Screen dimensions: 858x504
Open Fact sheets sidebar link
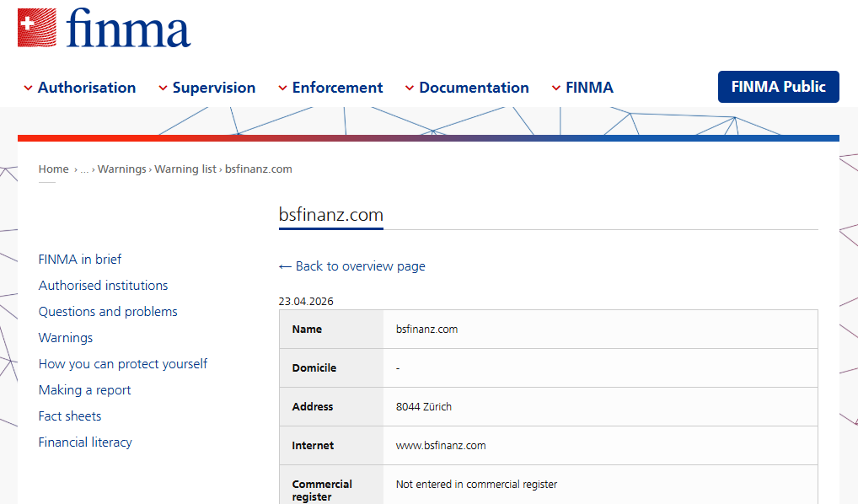point(70,416)
